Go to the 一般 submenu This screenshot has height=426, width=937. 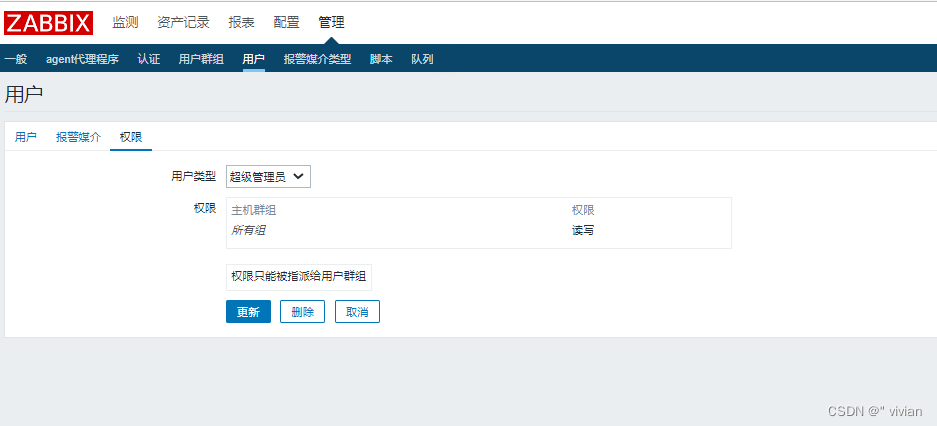coord(16,59)
